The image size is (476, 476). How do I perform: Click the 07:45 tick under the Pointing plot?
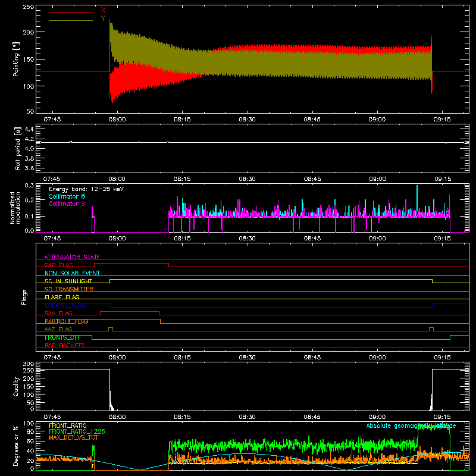[x=52, y=120]
